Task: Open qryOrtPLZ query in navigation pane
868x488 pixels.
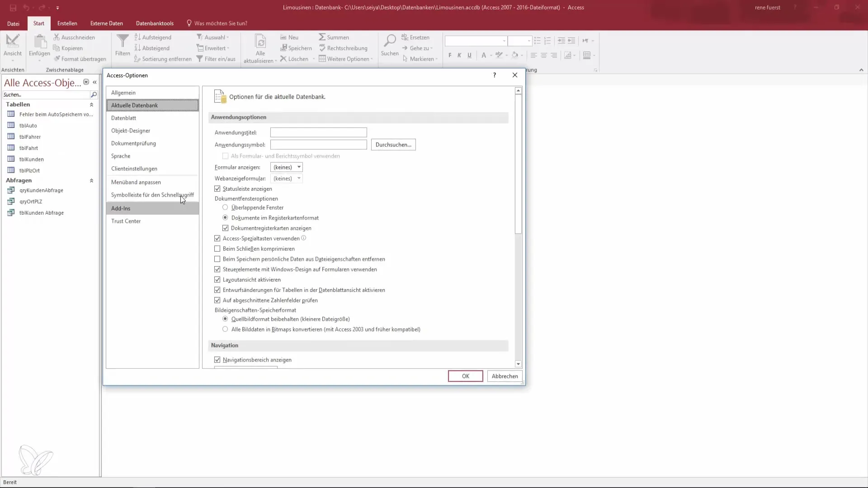Action: tap(31, 202)
